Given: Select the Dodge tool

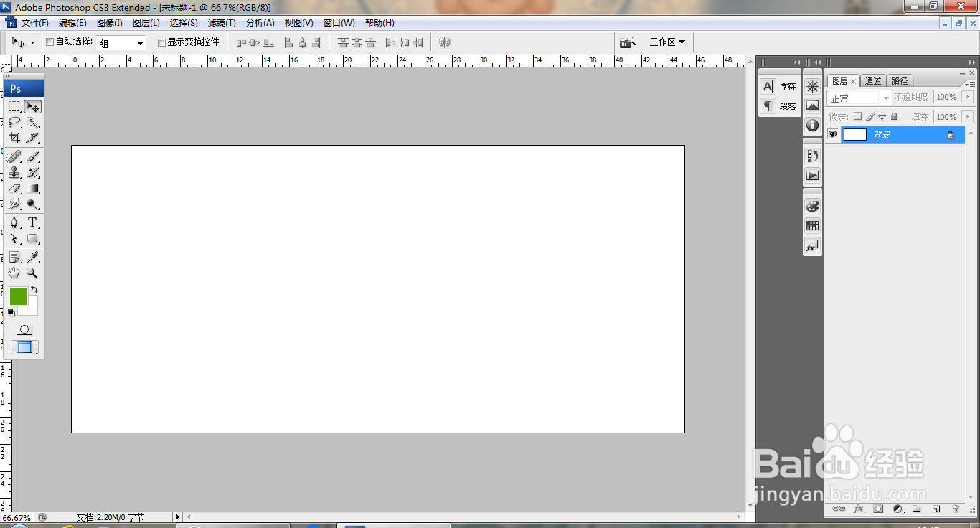Looking at the screenshot, I should 32,204.
